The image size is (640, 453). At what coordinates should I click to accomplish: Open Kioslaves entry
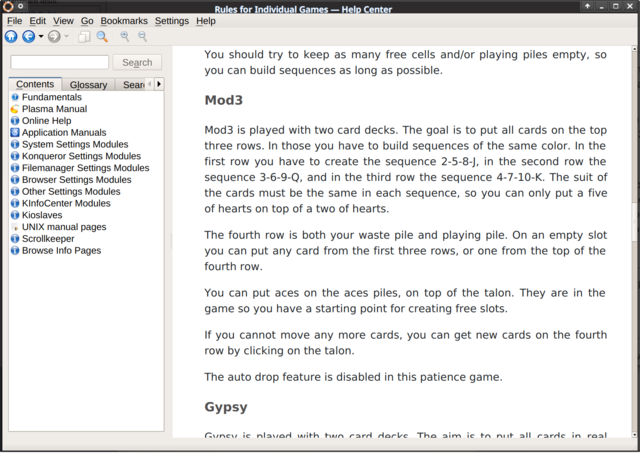coord(42,215)
